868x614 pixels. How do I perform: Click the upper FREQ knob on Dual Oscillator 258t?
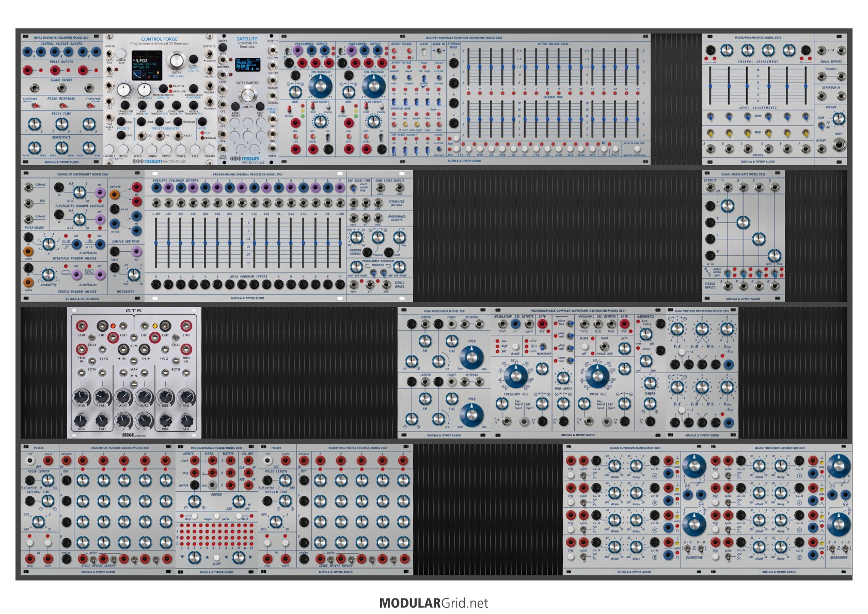471,358
